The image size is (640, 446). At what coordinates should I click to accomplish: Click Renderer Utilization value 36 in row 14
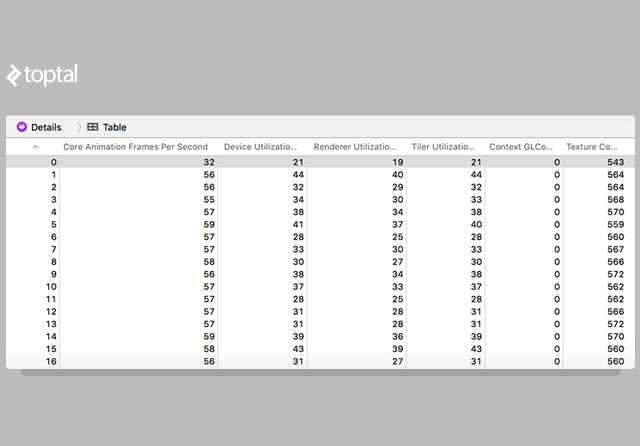398,336
